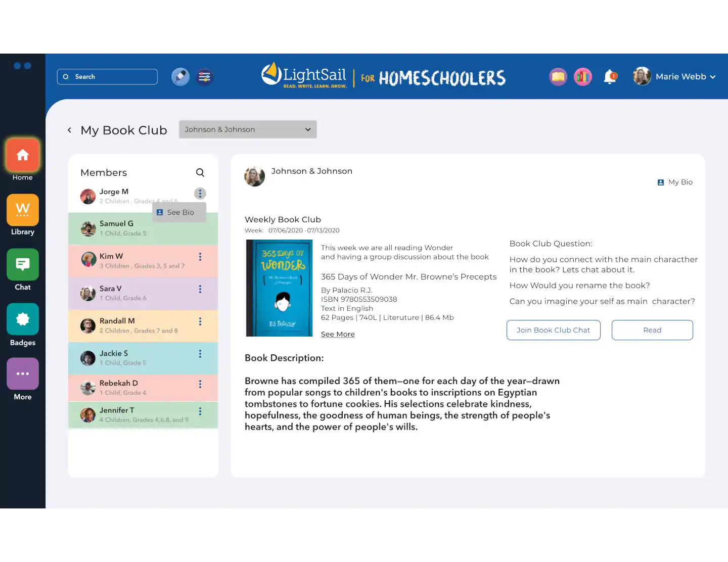
Task: Click Marie Webb's profile avatar
Action: coord(642,76)
